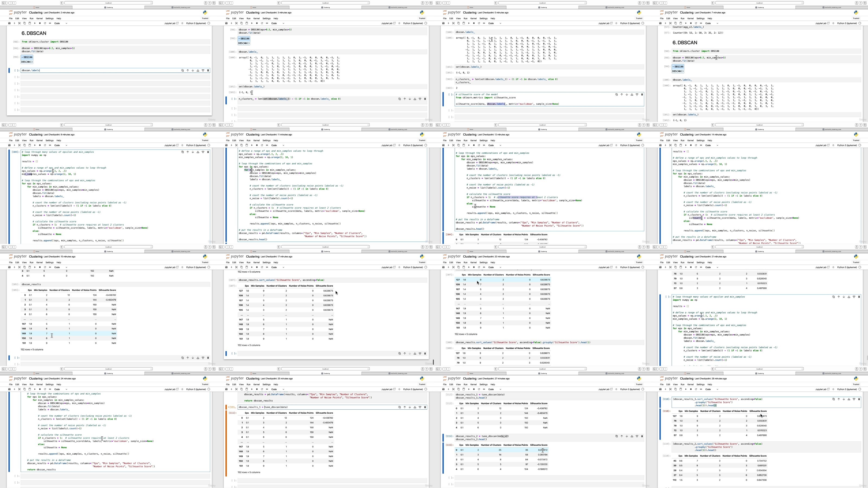The height and width of the screenshot is (488, 868).
Task: Click restart kernel icon in 5-minutes-ago notebook
Action: pyautogui.click(x=479, y=23)
